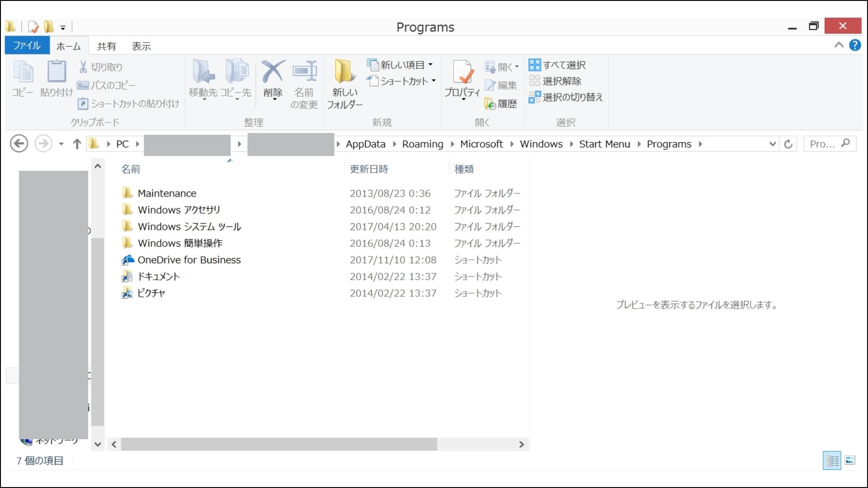Viewport: 868px width, 488px height.
Task: Collapse the ribbon with the chevron
Action: point(839,45)
